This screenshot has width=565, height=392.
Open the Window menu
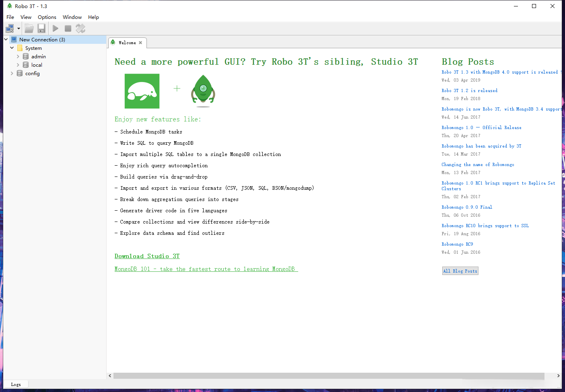coord(72,17)
